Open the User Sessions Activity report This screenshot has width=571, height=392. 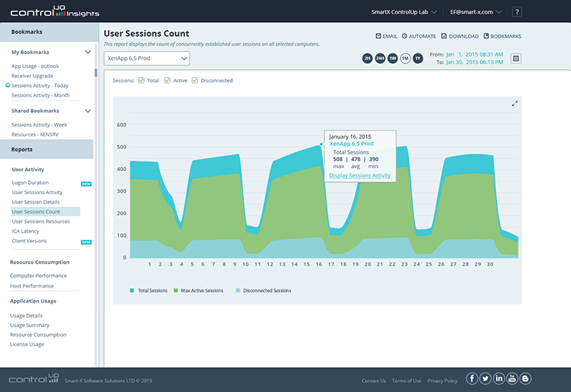coord(37,192)
